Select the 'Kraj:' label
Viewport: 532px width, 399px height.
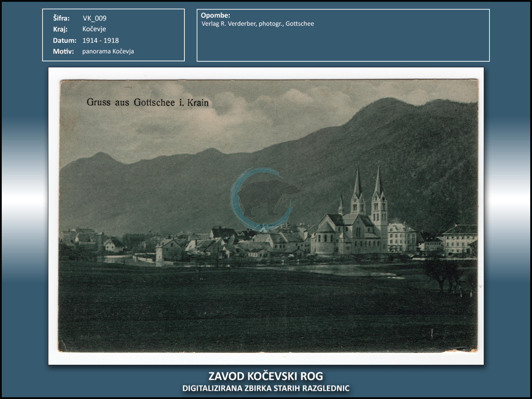coord(60,29)
